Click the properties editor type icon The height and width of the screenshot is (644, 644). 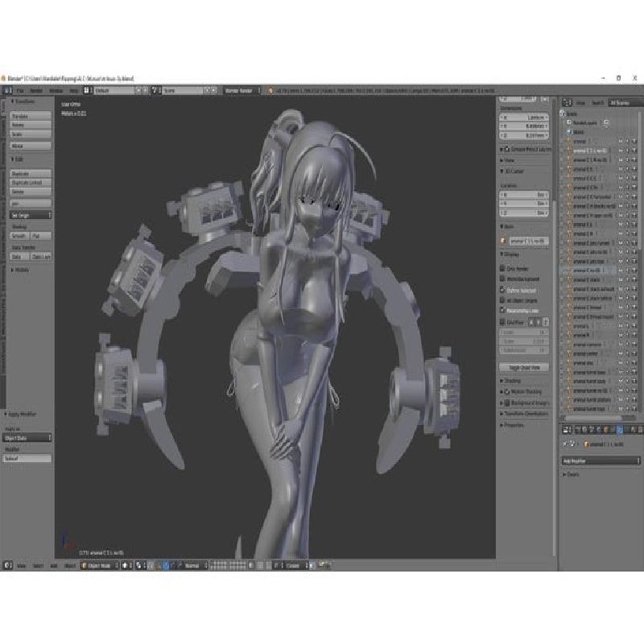pyautogui.click(x=566, y=430)
